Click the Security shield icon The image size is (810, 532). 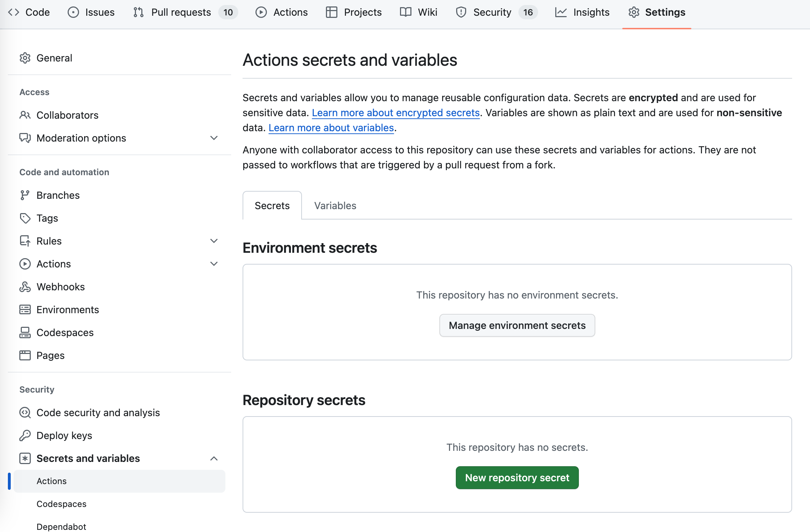click(461, 12)
